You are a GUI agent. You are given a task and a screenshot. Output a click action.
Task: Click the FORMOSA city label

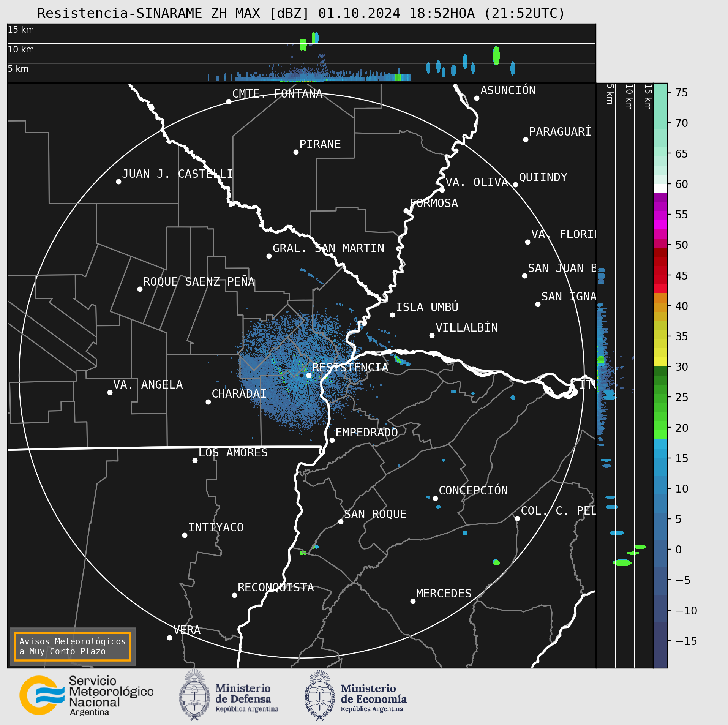pyautogui.click(x=434, y=203)
